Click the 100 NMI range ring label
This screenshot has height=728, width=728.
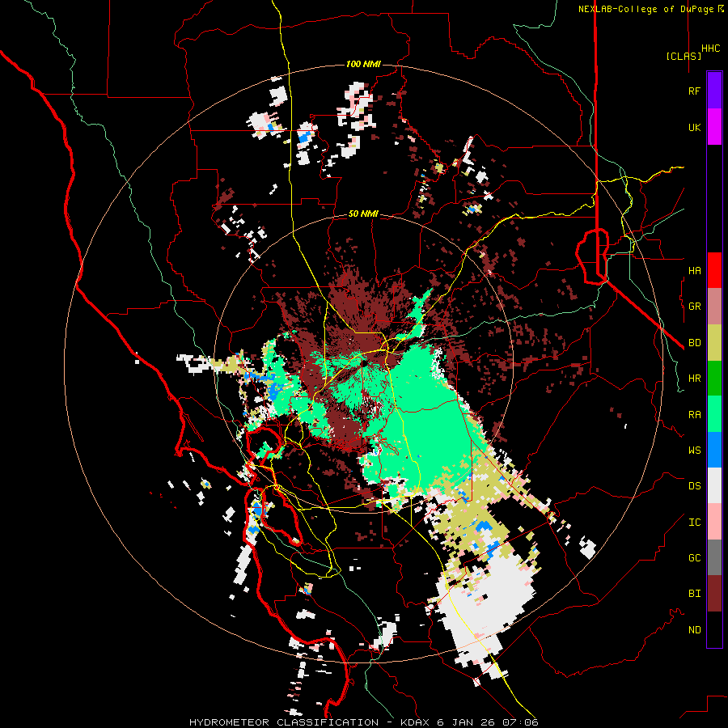(x=363, y=64)
